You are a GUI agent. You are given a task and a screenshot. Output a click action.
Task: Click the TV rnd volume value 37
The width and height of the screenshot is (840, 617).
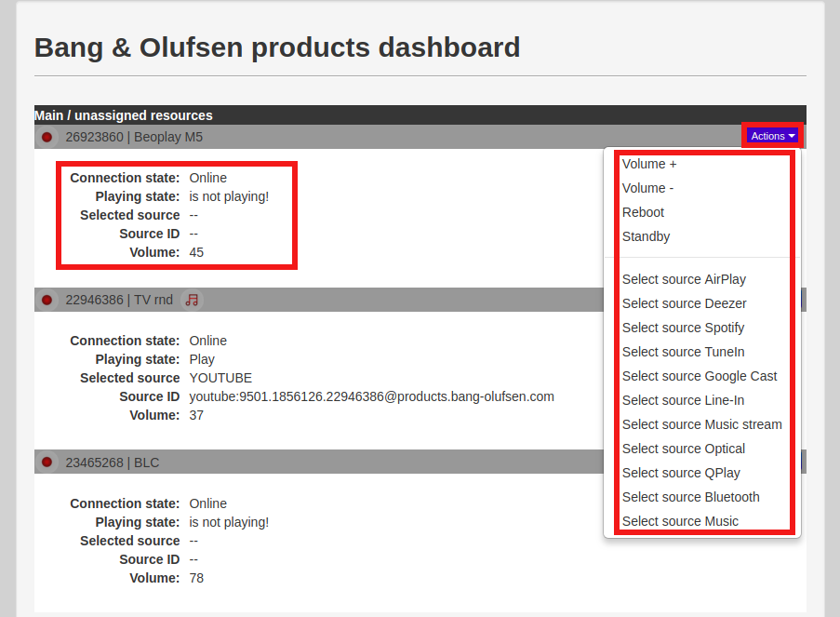pos(196,415)
